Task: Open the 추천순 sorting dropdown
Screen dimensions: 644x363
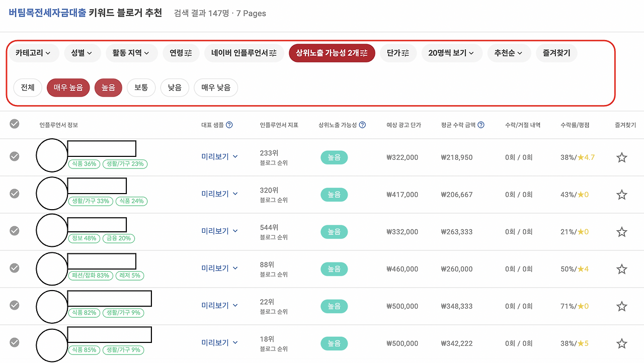Action: (509, 53)
